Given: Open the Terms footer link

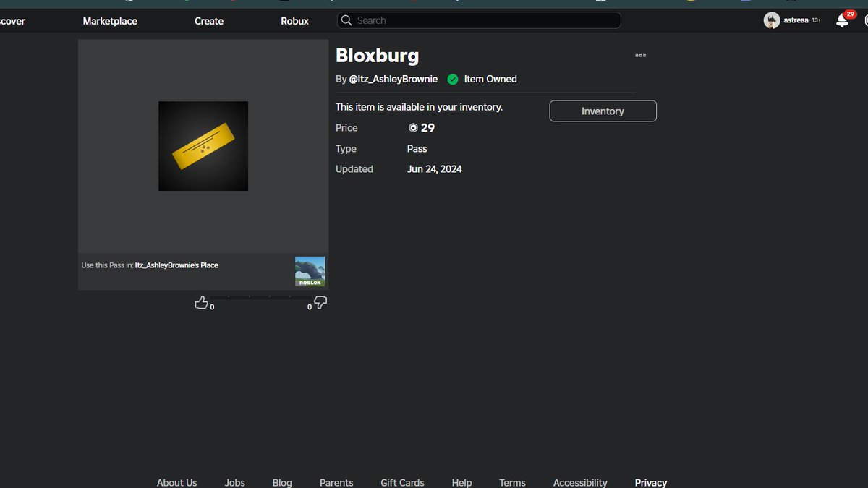Looking at the screenshot, I should point(512,482).
